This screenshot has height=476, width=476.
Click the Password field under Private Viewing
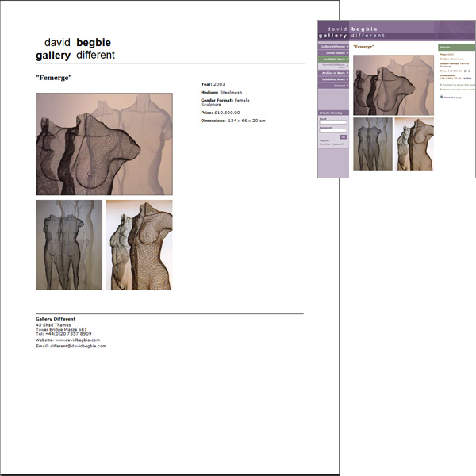333,131
